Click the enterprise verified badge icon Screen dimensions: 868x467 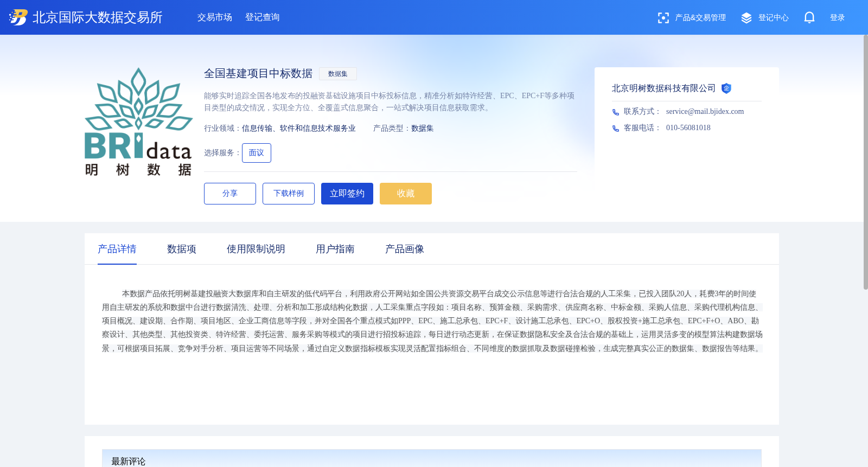click(726, 88)
